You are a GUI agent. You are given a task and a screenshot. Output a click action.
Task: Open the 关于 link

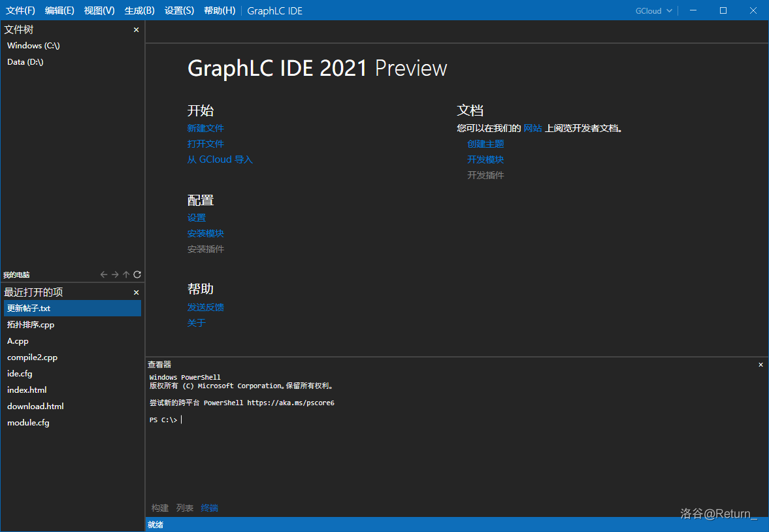click(x=196, y=323)
